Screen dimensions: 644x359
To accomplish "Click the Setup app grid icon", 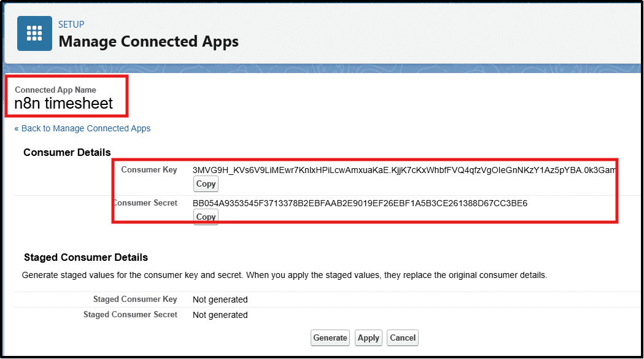I will 34,34.
